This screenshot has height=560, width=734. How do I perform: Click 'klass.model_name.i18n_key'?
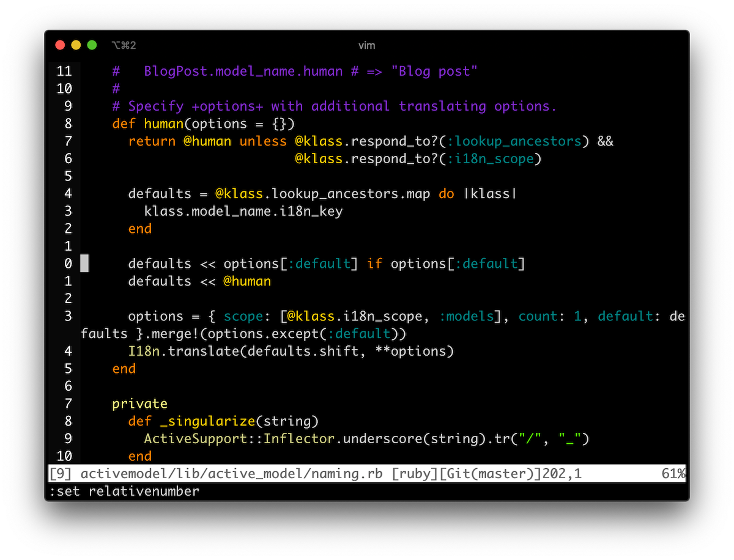tap(243, 212)
